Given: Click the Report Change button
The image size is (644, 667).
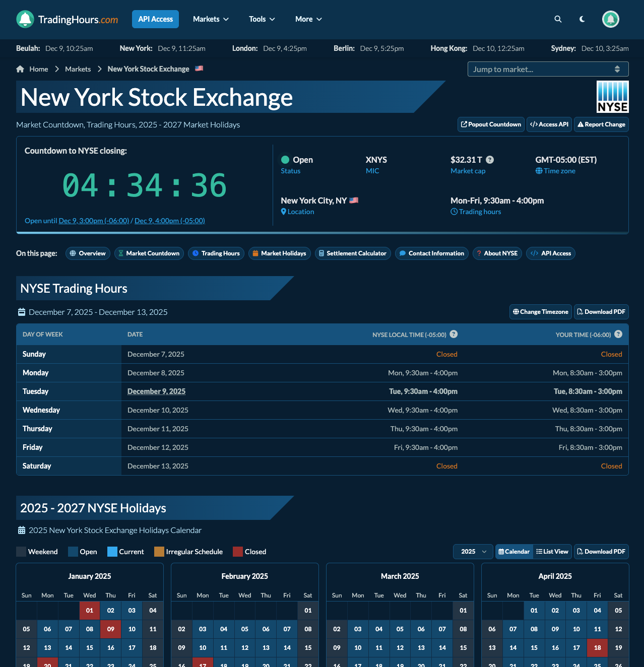Looking at the screenshot, I should 601,124.
